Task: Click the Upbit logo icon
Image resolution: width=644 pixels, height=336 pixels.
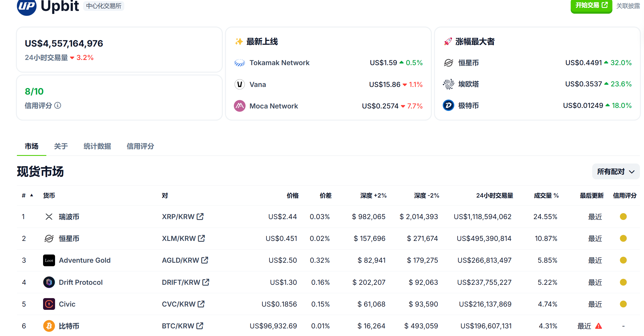Action: (26, 6)
